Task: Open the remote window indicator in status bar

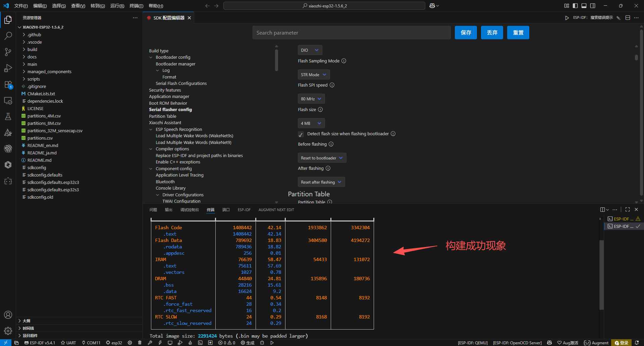Action: click(6, 343)
